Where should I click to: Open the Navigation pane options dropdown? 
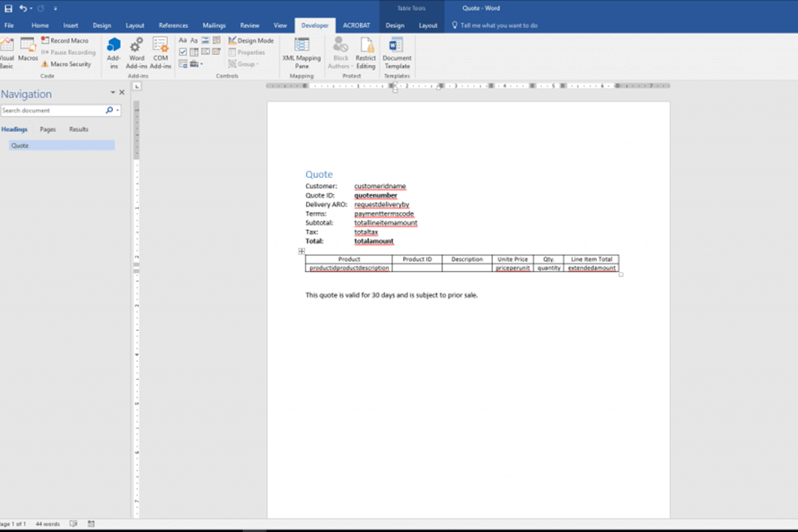(x=113, y=93)
